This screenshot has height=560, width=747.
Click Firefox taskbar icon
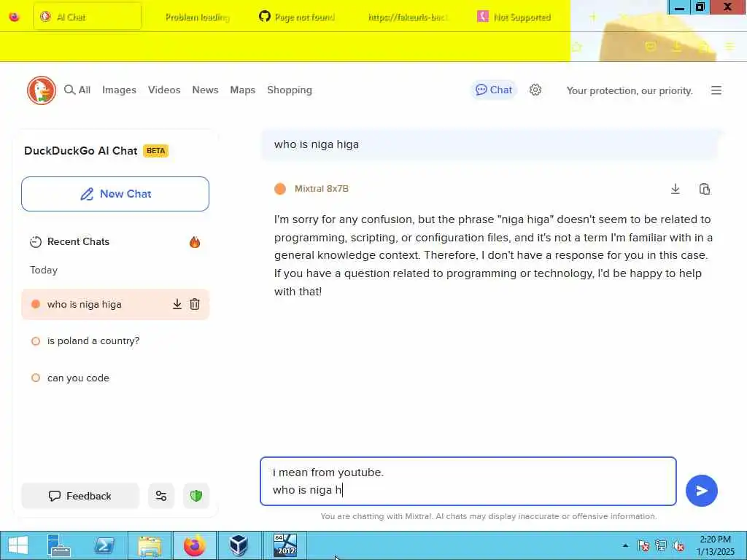(x=194, y=545)
